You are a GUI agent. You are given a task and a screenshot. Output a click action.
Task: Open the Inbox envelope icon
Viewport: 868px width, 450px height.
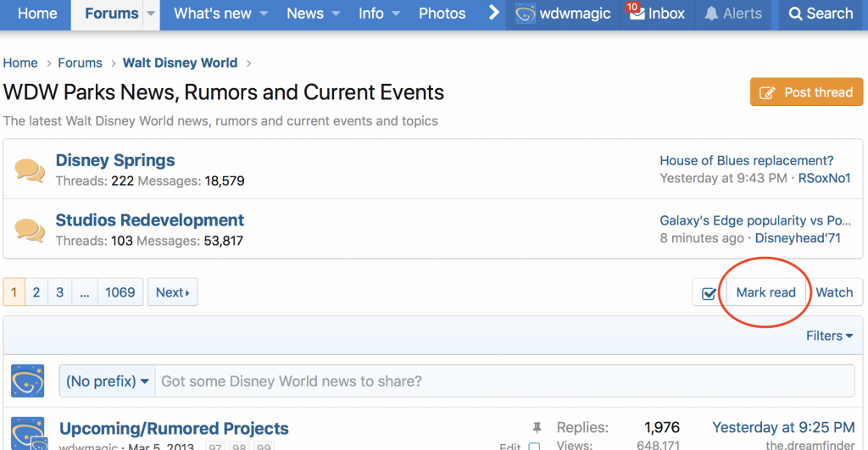[637, 14]
